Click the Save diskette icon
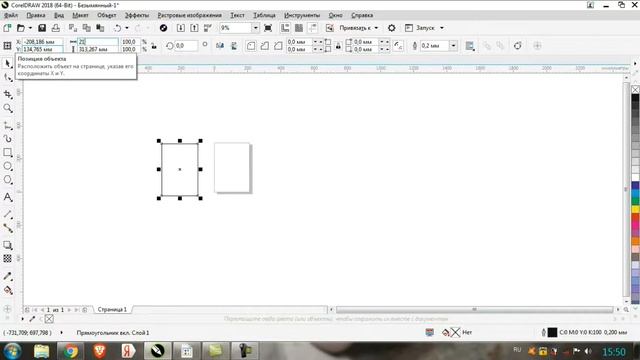 click(x=42, y=28)
